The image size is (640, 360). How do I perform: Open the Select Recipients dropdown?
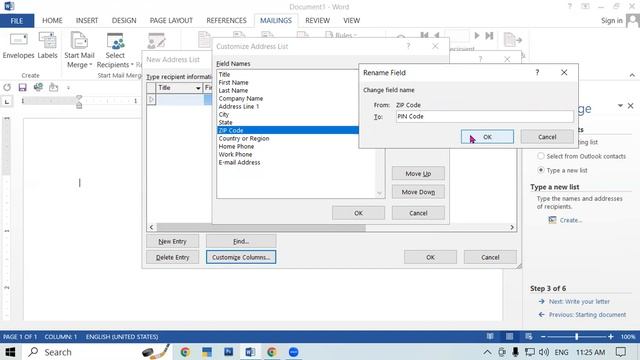pos(115,50)
